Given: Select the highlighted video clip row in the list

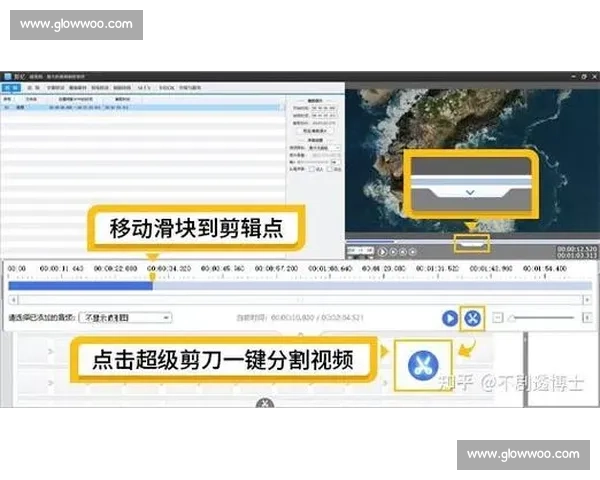Looking at the screenshot, I should pos(142,108).
